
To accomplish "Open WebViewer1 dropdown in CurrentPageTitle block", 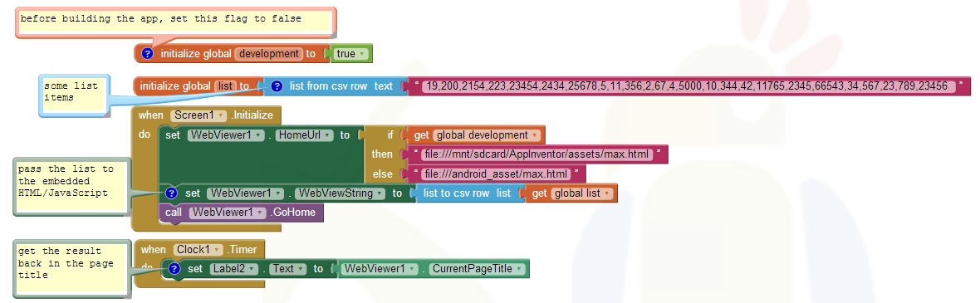I will click(x=380, y=269).
